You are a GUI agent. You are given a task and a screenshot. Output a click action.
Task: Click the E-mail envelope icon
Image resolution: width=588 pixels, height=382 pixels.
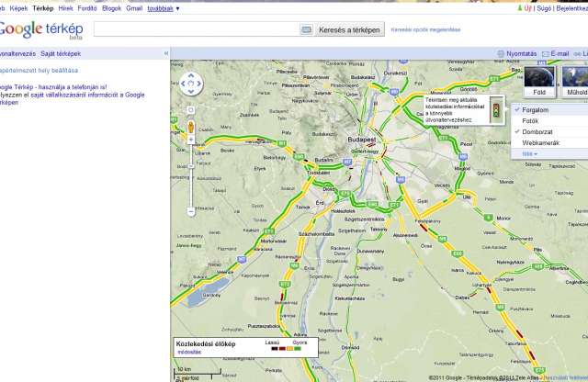pyautogui.click(x=545, y=54)
